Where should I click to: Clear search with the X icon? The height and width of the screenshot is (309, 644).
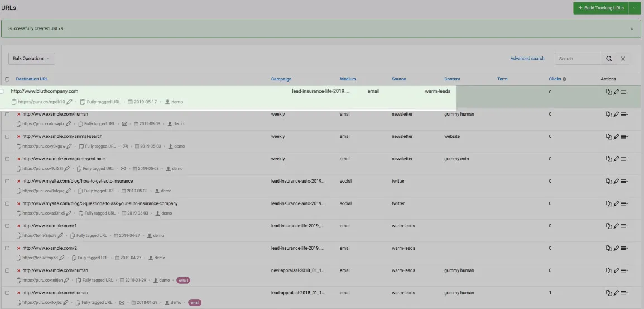pos(623,59)
